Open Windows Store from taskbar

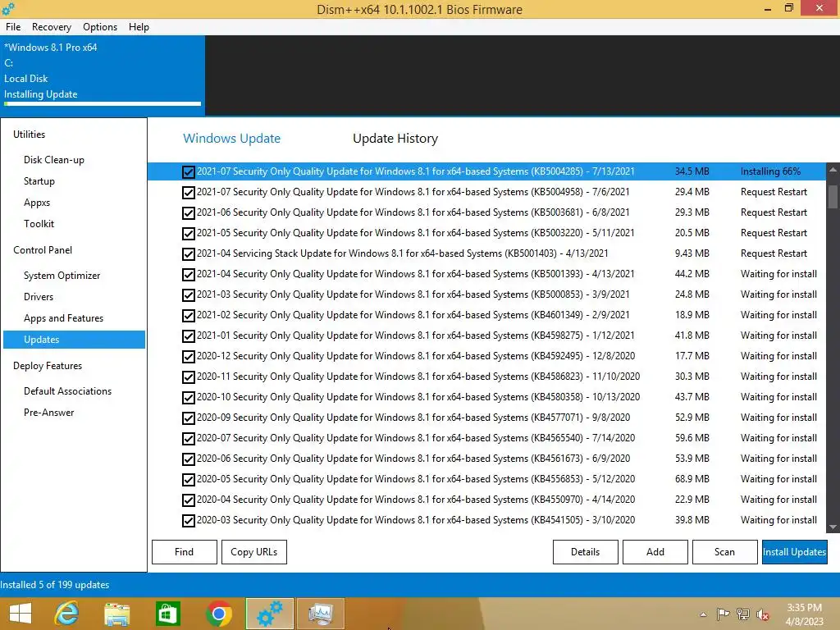167,614
